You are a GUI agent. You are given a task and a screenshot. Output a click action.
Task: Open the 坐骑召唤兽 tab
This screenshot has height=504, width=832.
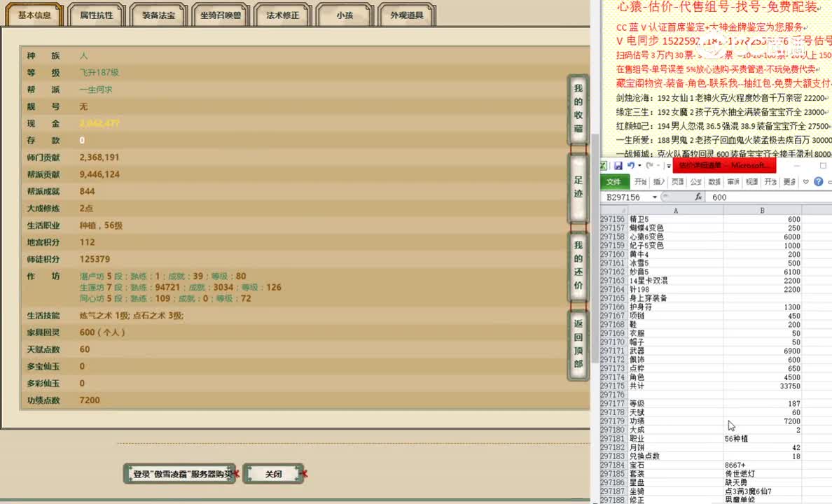click(x=221, y=14)
